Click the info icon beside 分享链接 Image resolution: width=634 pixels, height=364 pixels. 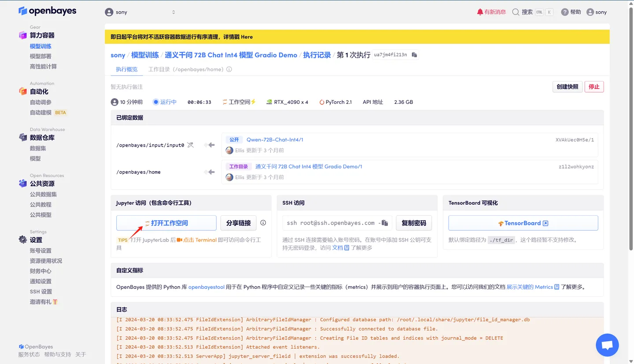click(263, 223)
